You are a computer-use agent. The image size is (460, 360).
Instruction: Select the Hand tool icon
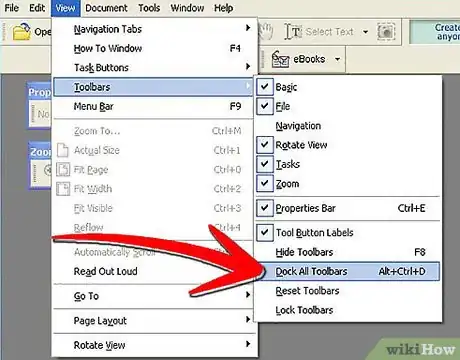click(266, 32)
